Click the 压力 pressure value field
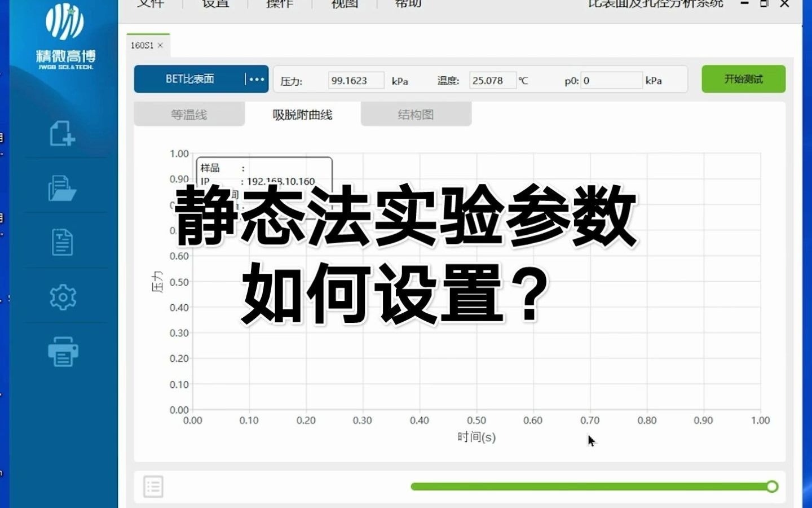The width and height of the screenshot is (812, 508). coord(356,80)
